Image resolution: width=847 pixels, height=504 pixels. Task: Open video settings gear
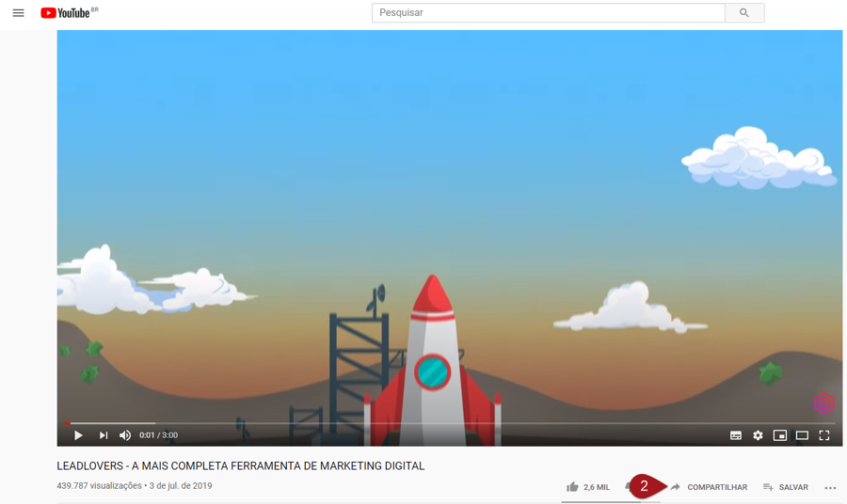click(758, 435)
